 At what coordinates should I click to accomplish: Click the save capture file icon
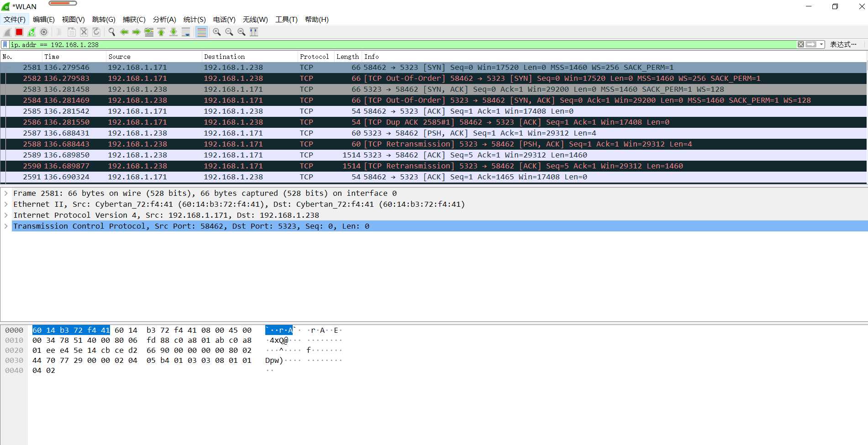[x=72, y=32]
